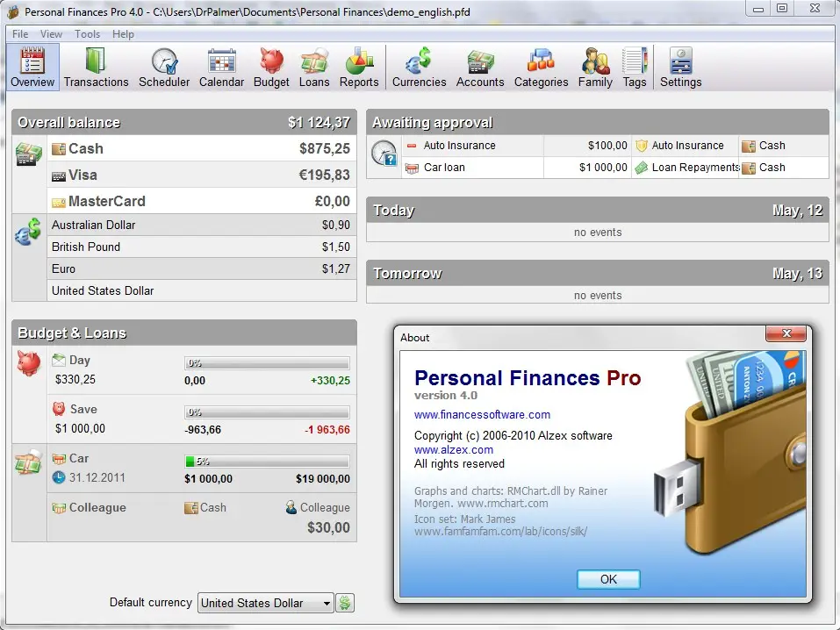840x630 pixels.
Task: Click the Car loan progress bar
Action: coord(267,462)
